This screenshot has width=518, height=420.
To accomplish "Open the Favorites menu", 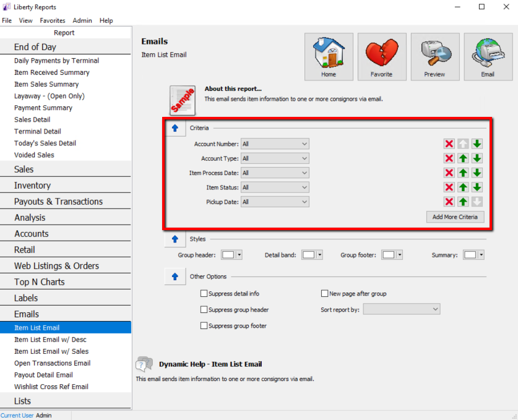I will pos(53,20).
